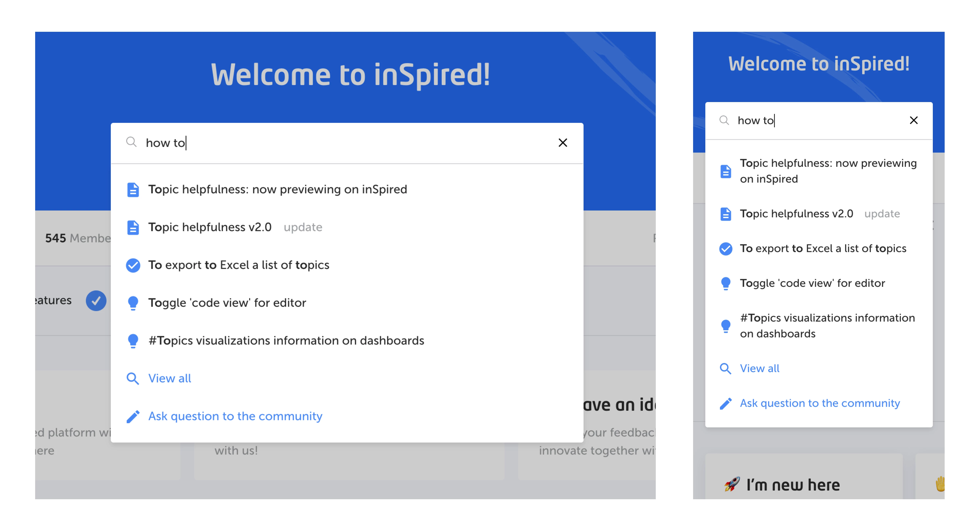Clear search with X in narrow panel

coord(913,120)
